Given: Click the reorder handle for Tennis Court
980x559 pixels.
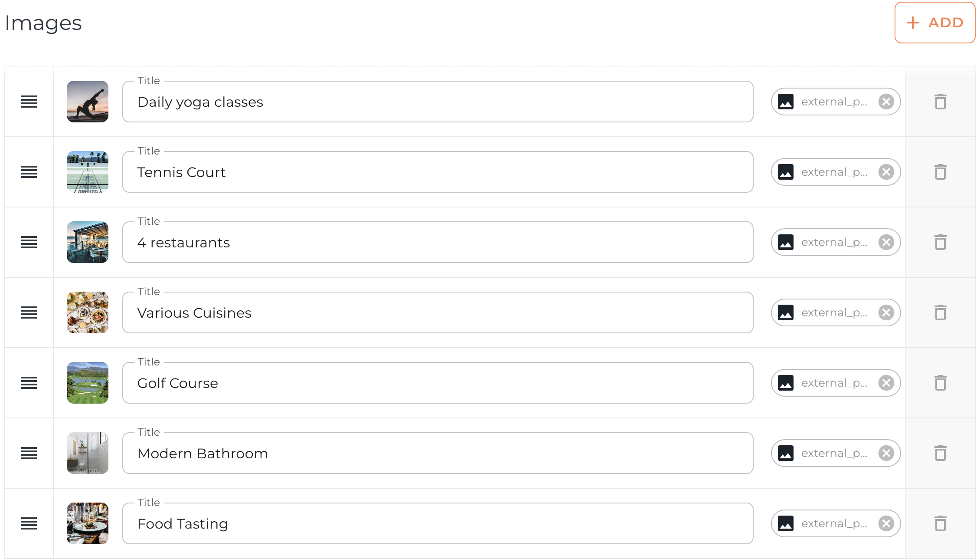Looking at the screenshot, I should 29,172.
